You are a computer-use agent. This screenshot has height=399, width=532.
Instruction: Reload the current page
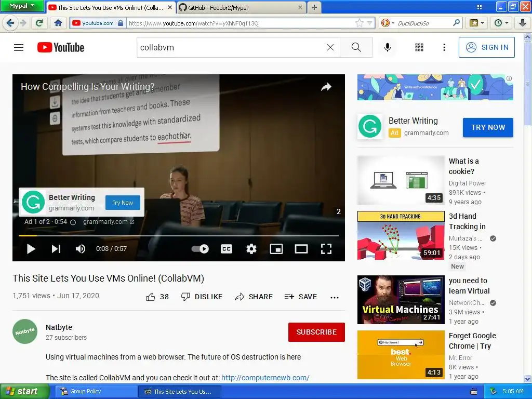39,23
